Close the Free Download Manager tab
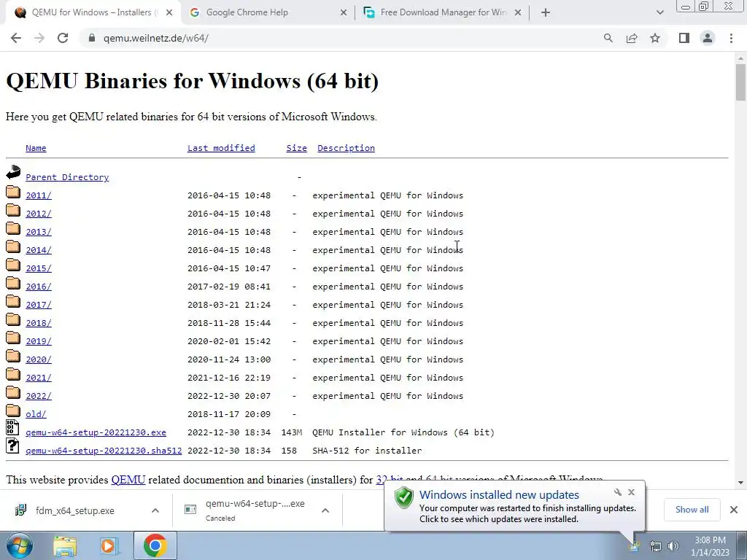Screen dimensions: 747x560 pyautogui.click(x=519, y=13)
